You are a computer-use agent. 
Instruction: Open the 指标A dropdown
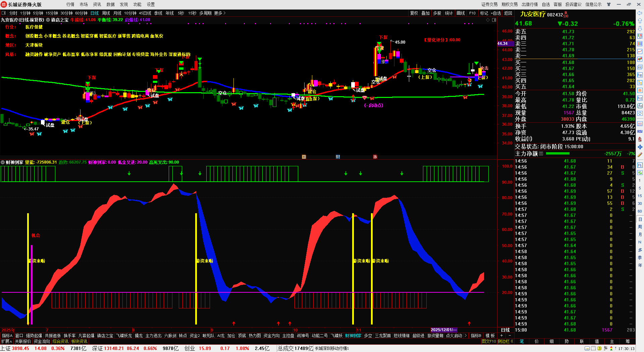point(7,336)
